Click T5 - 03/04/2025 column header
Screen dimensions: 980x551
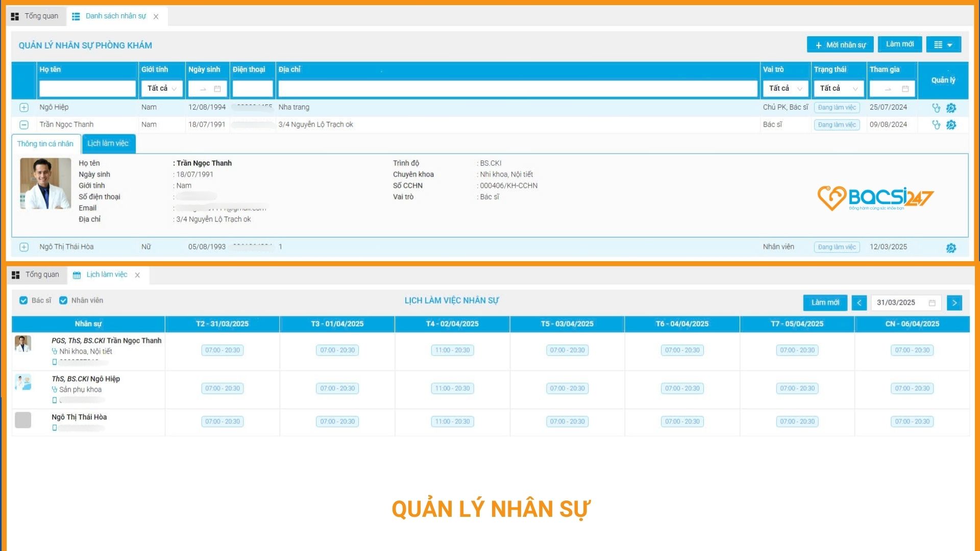pyautogui.click(x=567, y=324)
